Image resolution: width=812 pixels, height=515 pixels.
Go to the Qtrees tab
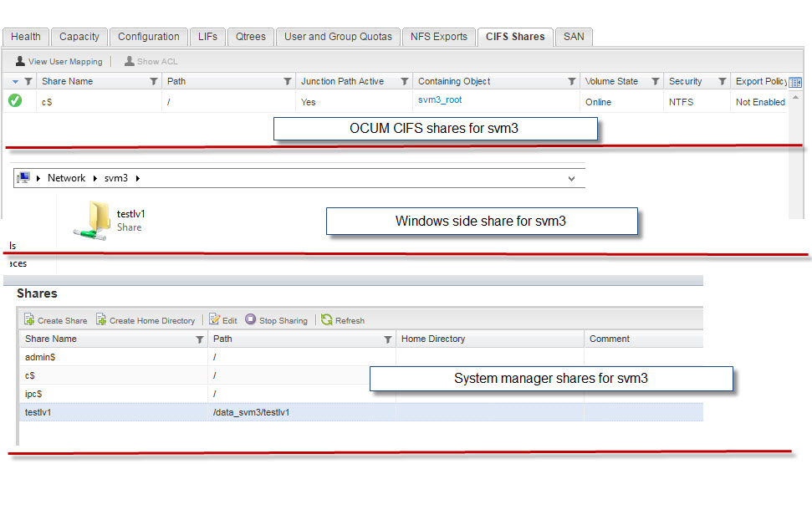pos(251,37)
